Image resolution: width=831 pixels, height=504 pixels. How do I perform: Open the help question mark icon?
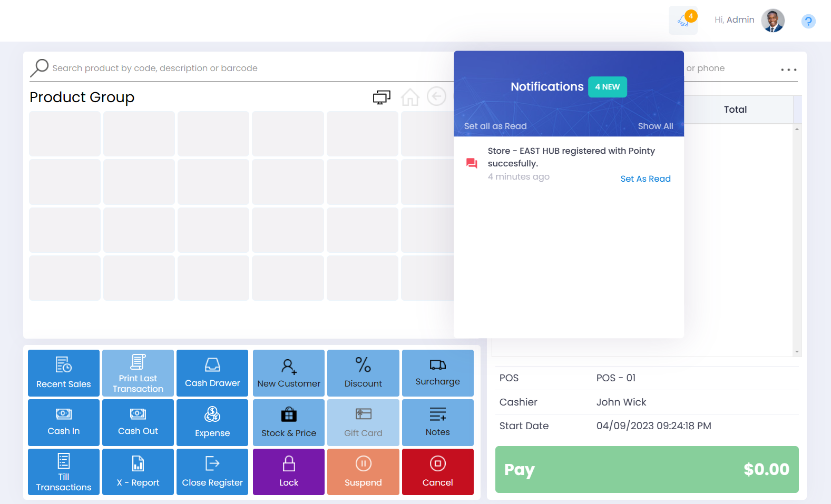click(808, 21)
